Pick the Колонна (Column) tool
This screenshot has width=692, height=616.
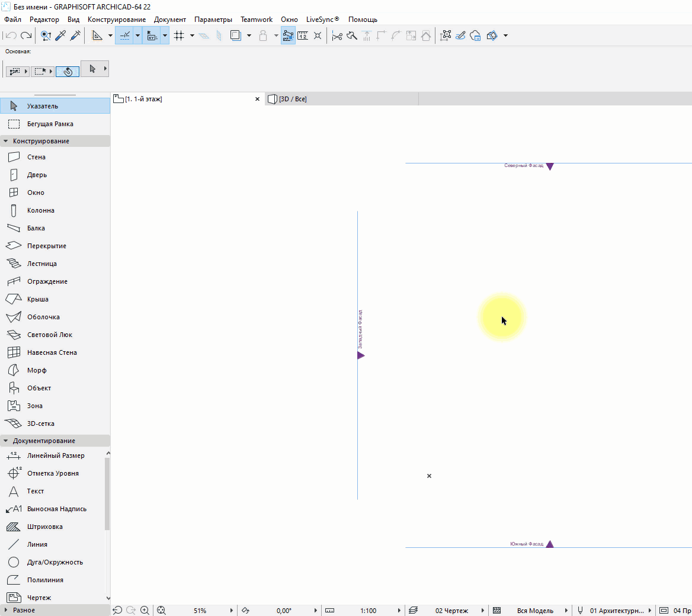40,210
